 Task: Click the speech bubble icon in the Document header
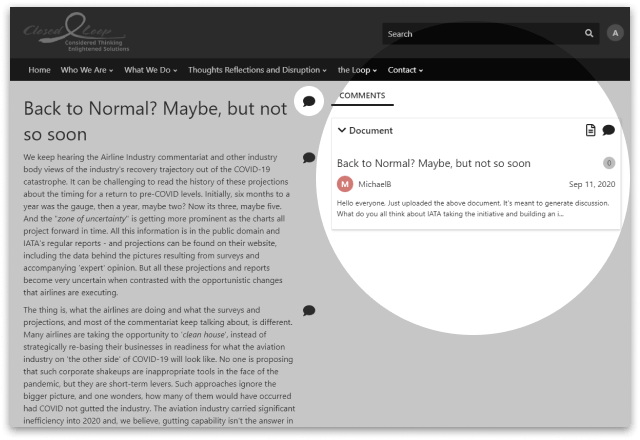pyautogui.click(x=608, y=130)
